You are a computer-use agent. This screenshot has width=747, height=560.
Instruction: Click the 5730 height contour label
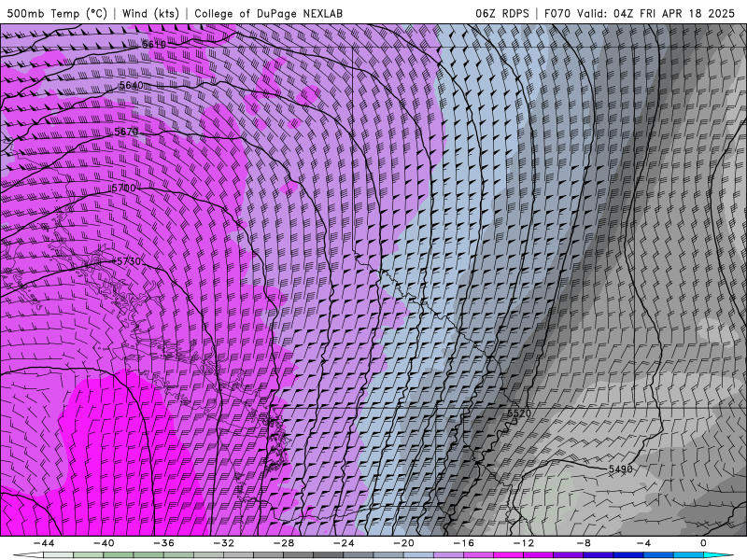tap(129, 261)
